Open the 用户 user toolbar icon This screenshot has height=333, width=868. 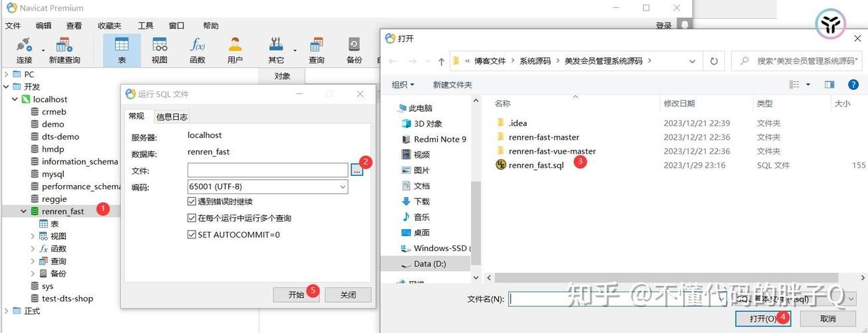click(x=235, y=51)
